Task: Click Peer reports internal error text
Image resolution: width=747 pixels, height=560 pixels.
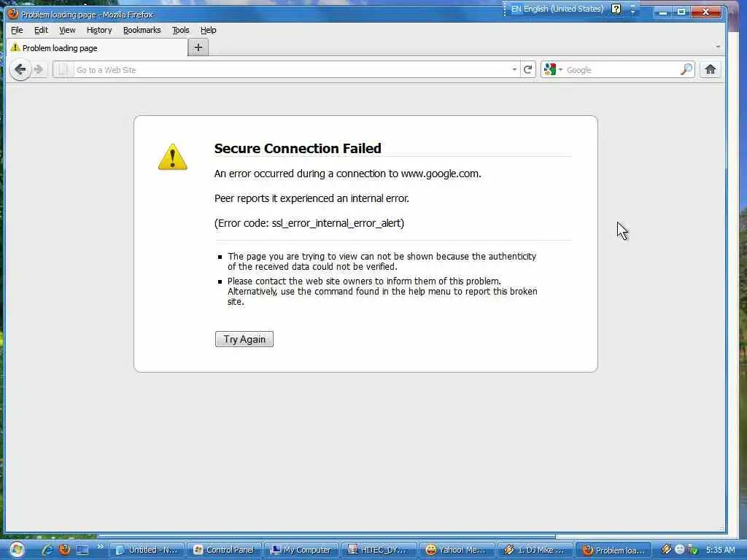Action: (x=311, y=198)
